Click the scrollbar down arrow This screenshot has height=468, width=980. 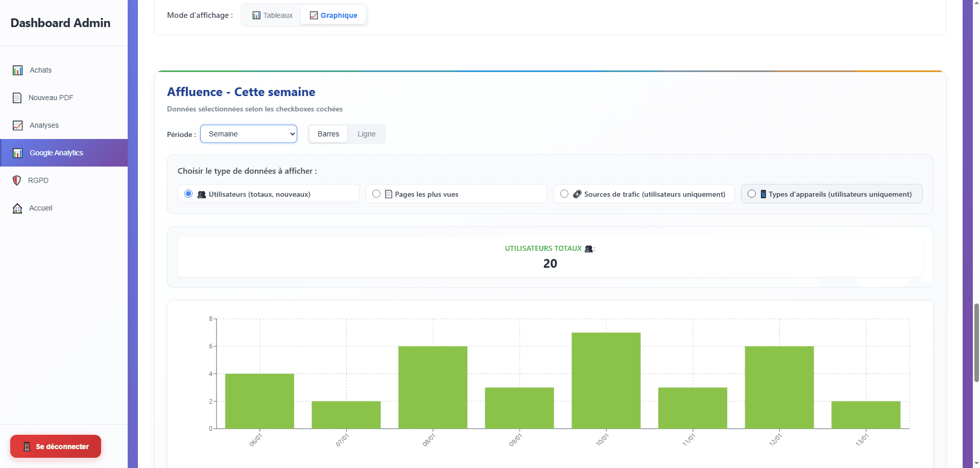(x=976, y=463)
